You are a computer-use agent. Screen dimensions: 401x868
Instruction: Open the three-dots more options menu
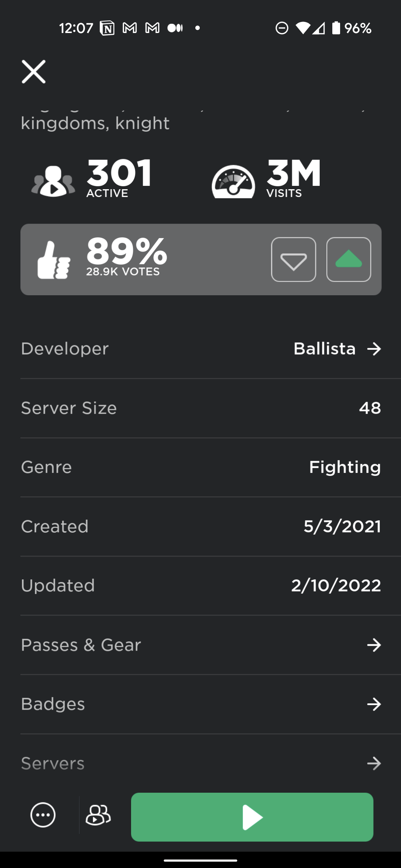tap(43, 815)
